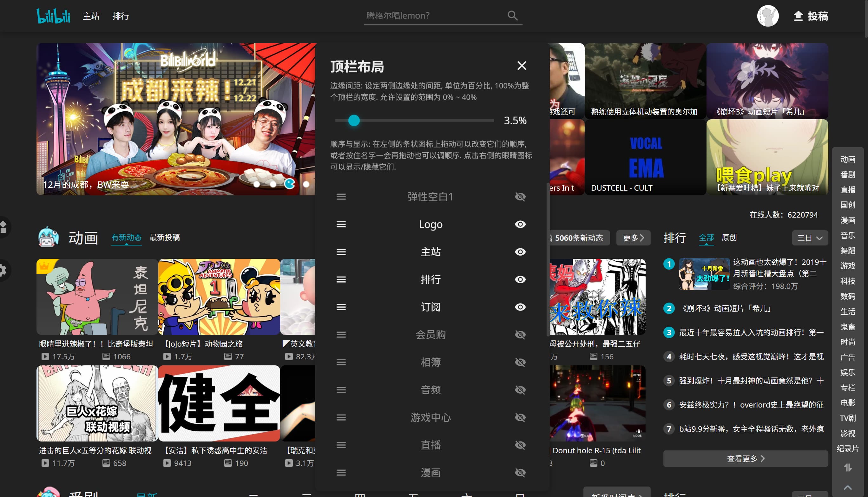The width and height of the screenshot is (868, 497).
Task: Click the bilibili logo icon
Action: pyautogui.click(x=53, y=16)
